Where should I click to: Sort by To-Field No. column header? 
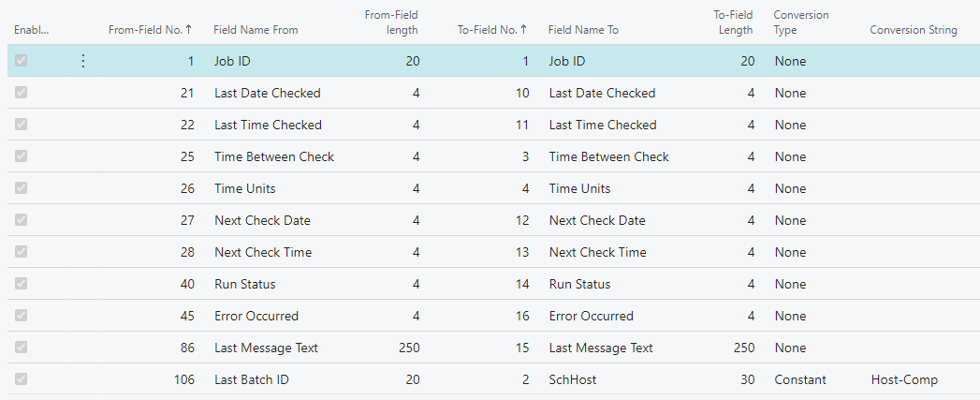point(491,30)
